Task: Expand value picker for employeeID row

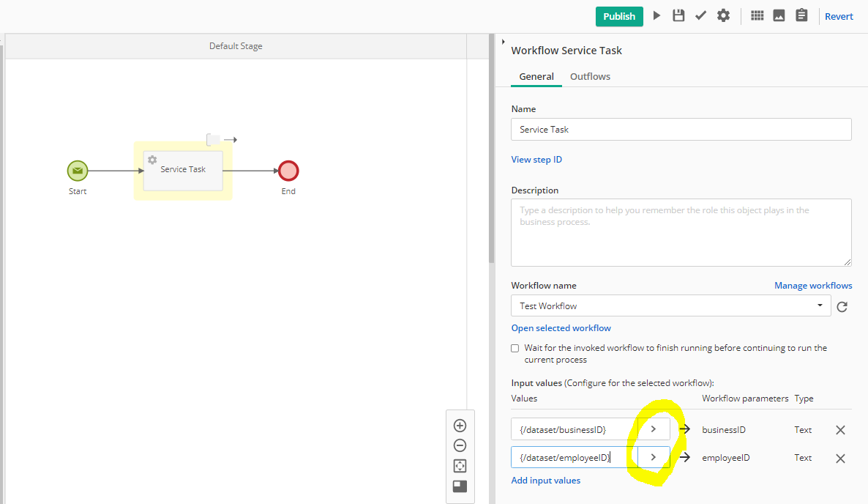Action: (x=654, y=458)
